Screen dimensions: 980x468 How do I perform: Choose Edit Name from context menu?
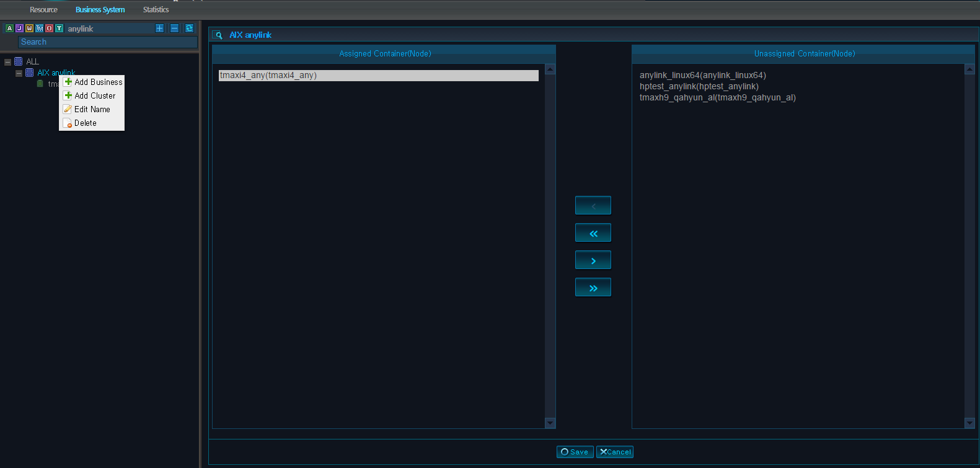(x=92, y=109)
